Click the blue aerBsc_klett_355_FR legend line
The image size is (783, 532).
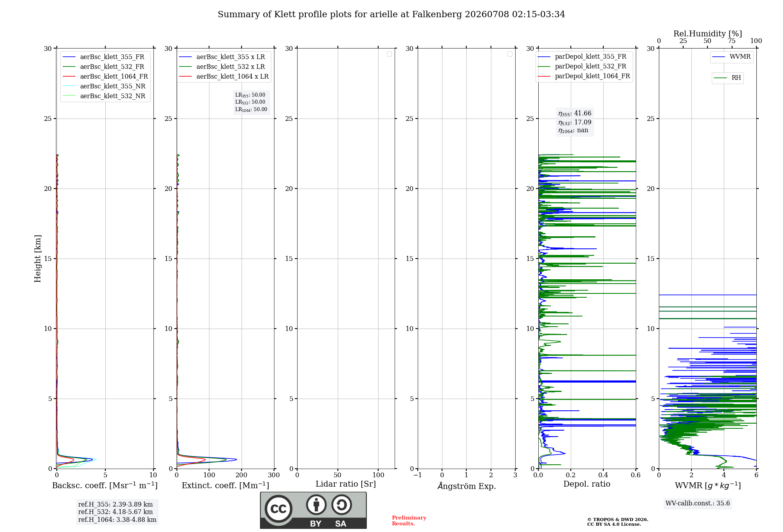tap(69, 57)
